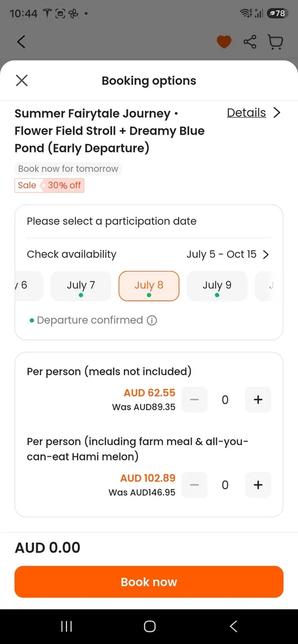The width and height of the screenshot is (298, 644).
Task: Tap Android home navigation button
Action: click(x=150, y=627)
